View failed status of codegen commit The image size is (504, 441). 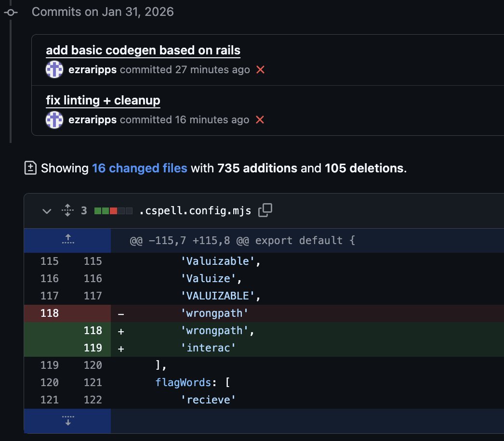260,69
